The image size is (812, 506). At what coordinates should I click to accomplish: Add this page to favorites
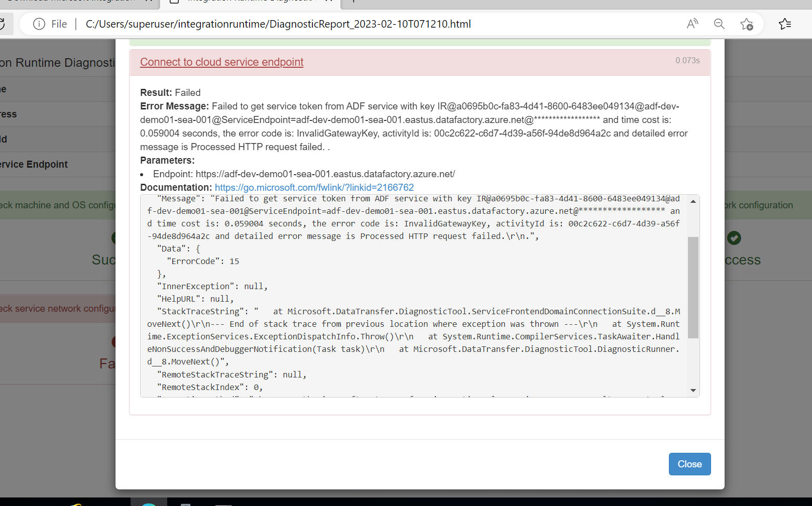(x=747, y=24)
